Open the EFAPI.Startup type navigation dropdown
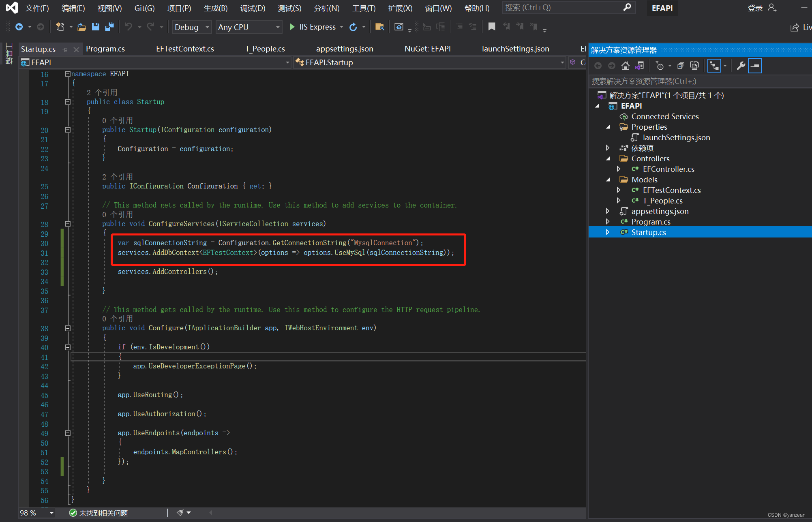This screenshot has width=812, height=522. coord(430,62)
